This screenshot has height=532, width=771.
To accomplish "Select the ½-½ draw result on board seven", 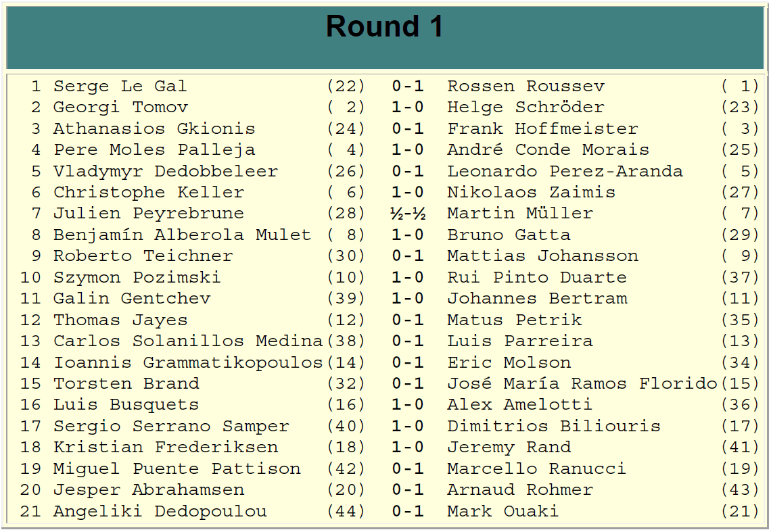I will coord(408,214).
